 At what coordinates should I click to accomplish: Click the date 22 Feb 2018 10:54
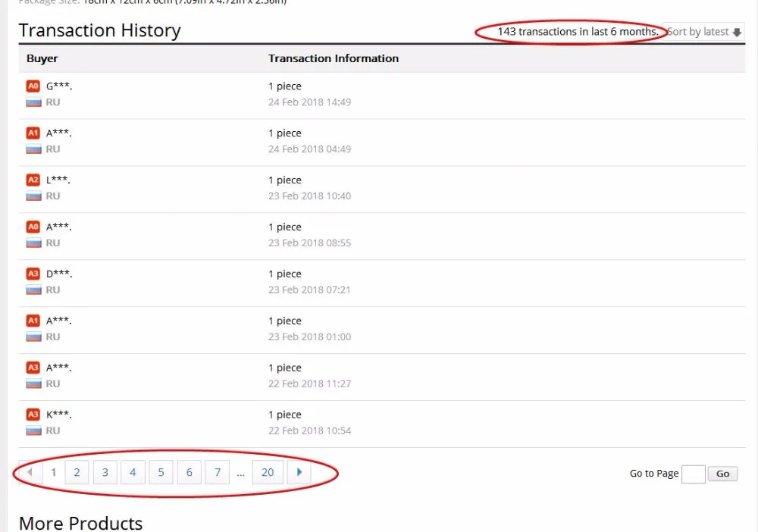[310, 430]
